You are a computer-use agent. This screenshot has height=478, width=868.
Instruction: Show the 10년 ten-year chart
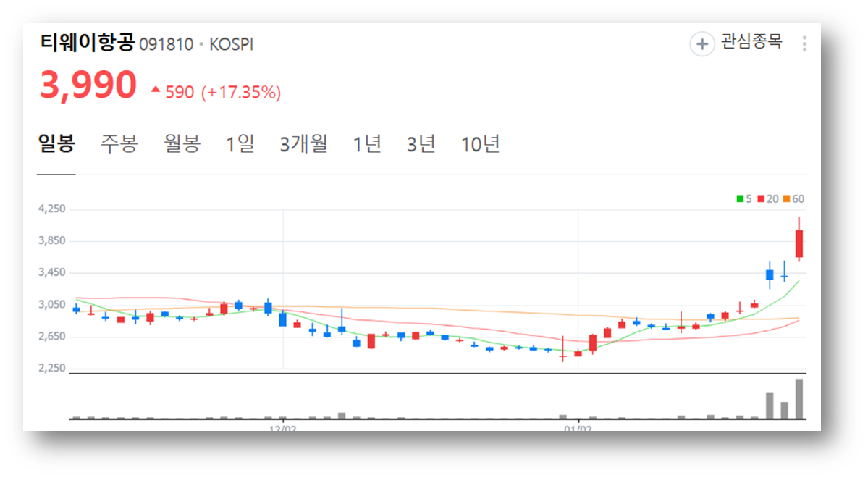tap(481, 144)
